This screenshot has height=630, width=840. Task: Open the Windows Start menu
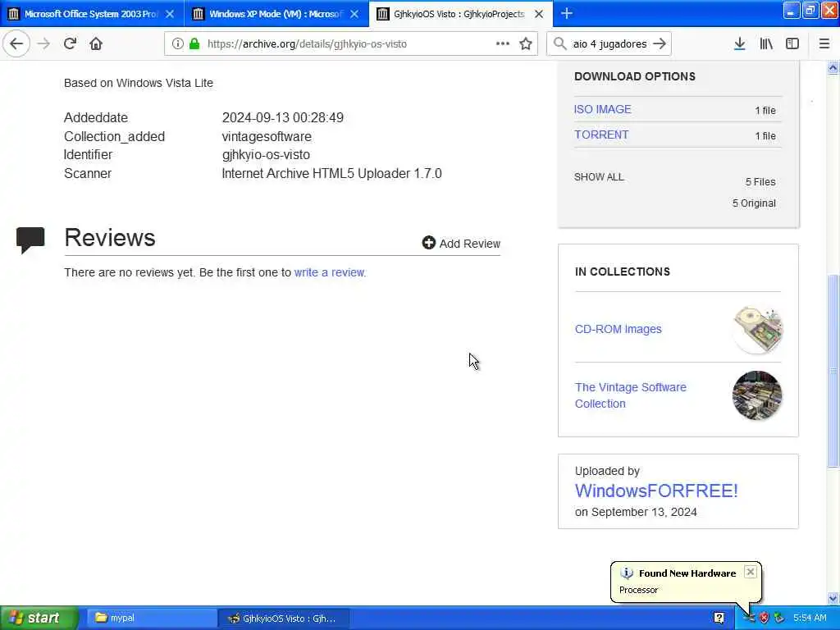39,618
